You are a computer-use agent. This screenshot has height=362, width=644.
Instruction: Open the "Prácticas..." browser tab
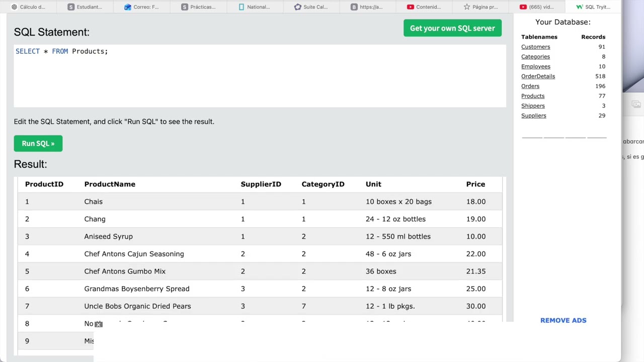(199, 7)
